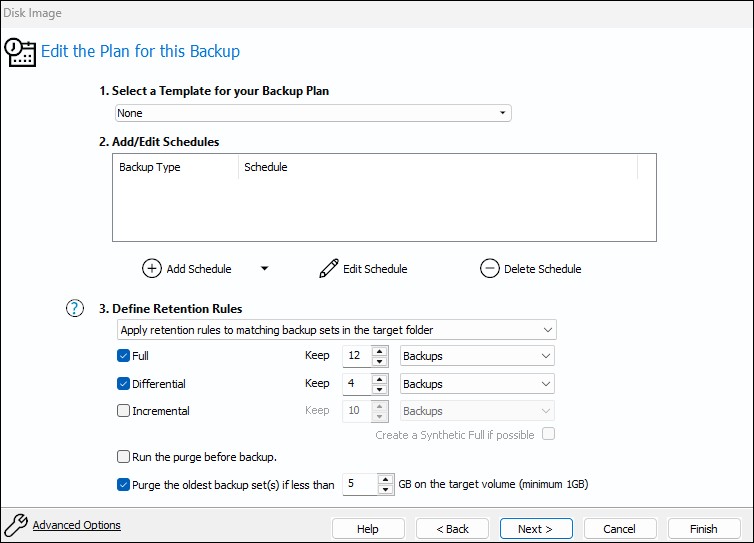Click the Cancel button
754x543 pixels.
(620, 529)
